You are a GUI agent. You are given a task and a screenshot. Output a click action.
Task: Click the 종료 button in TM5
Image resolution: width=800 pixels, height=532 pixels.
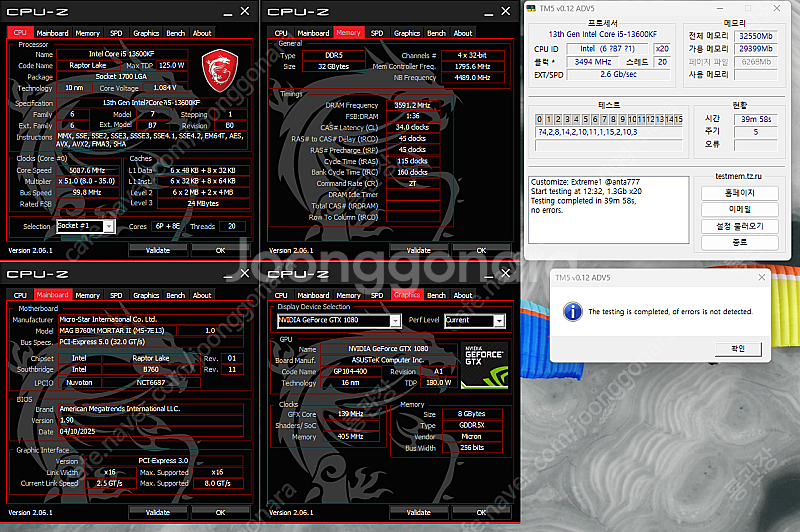coord(740,243)
